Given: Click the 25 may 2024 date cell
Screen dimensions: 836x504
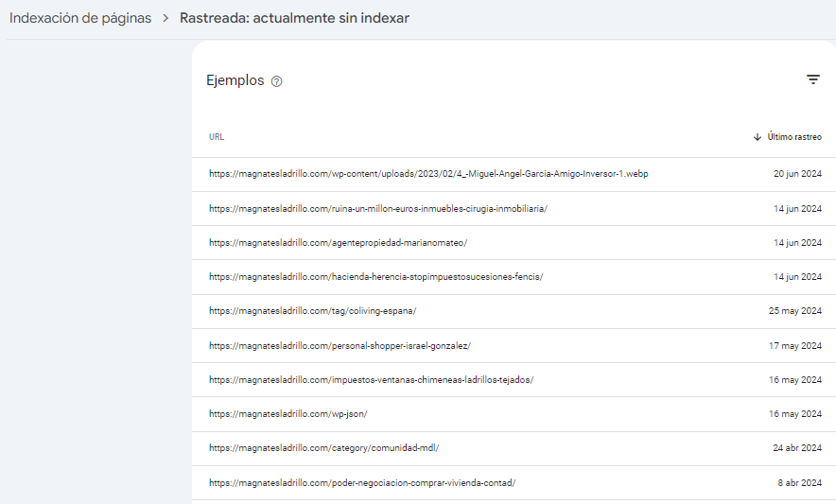Looking at the screenshot, I should pos(795,311).
